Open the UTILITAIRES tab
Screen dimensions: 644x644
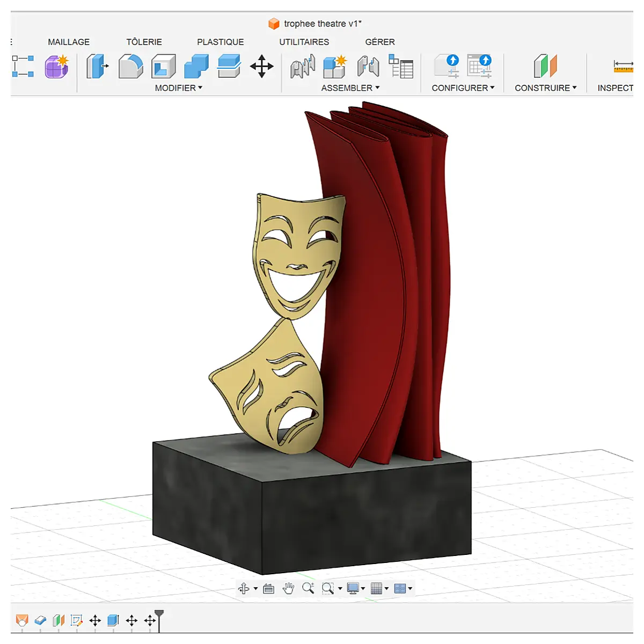click(x=304, y=42)
